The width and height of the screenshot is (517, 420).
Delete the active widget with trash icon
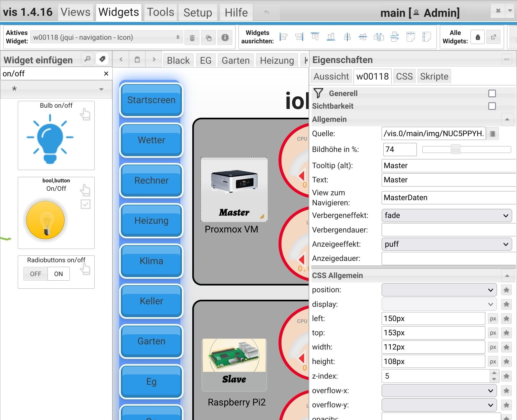pos(192,38)
